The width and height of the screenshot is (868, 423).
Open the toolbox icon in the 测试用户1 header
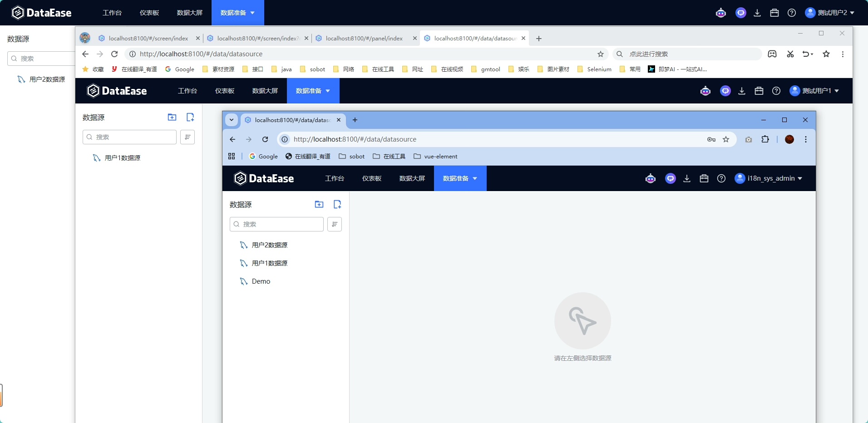tap(759, 91)
